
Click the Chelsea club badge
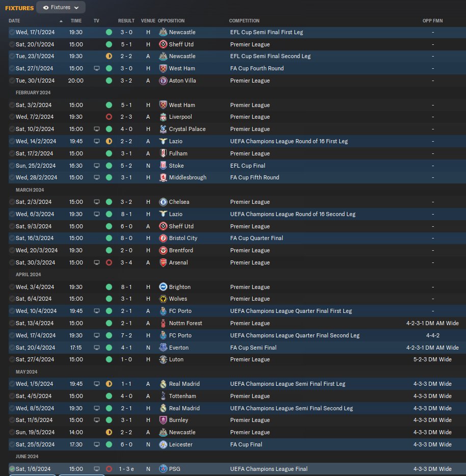tap(163, 202)
